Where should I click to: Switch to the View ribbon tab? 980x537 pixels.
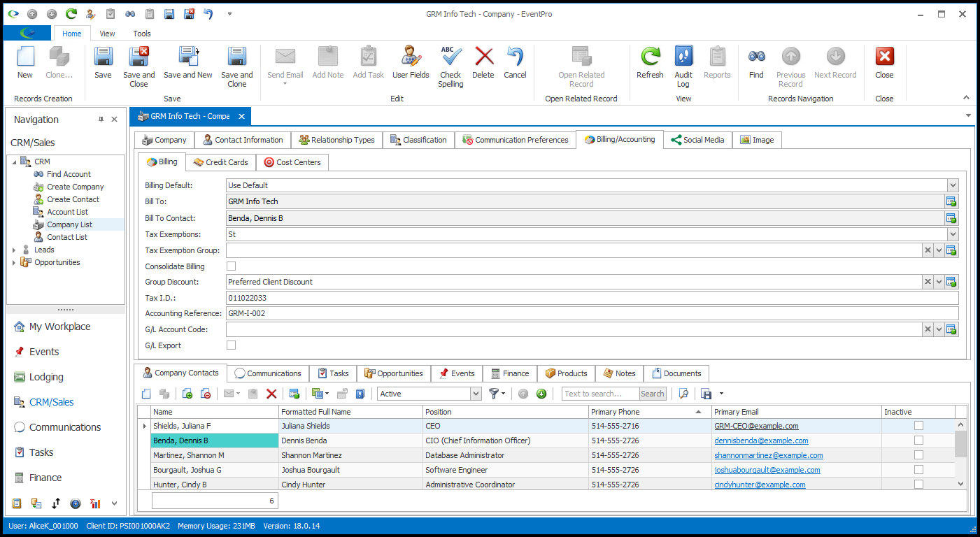(107, 34)
